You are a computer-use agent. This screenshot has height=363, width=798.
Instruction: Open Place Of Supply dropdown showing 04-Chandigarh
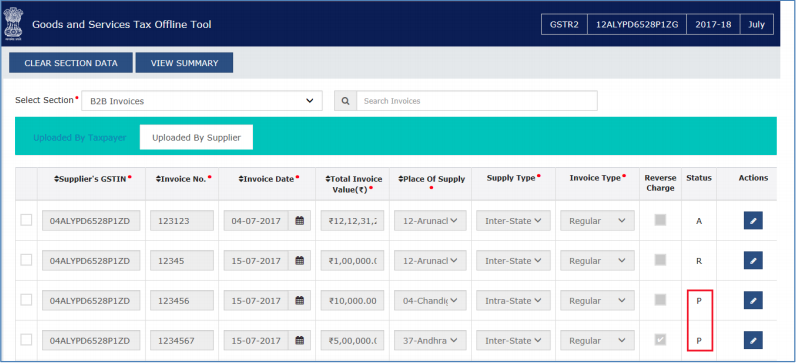[431, 300]
